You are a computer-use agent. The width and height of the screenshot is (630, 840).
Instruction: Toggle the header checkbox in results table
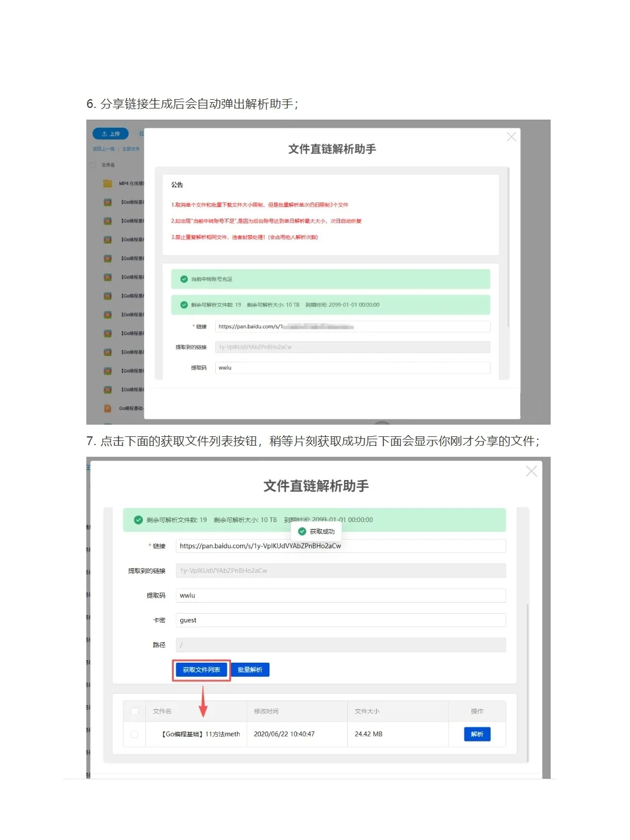coord(135,711)
